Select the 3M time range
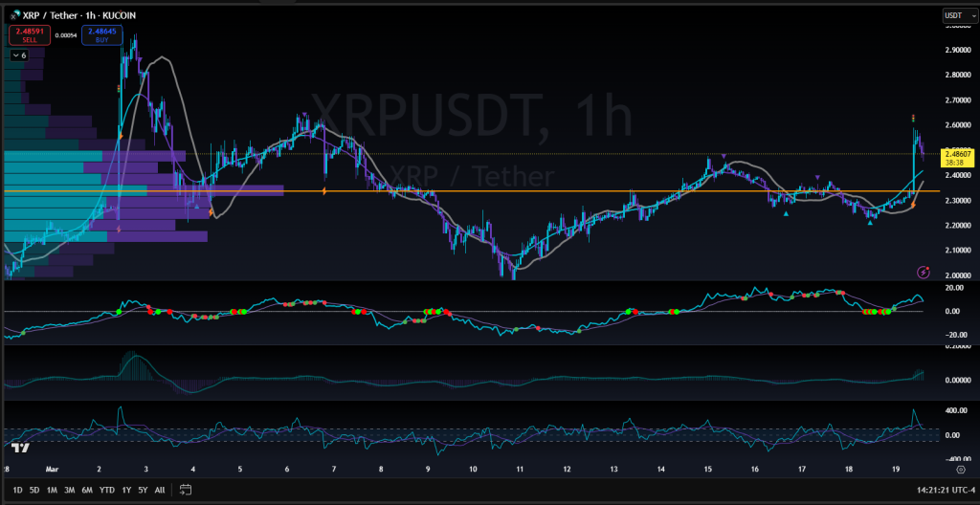The image size is (980, 505). coord(69,490)
